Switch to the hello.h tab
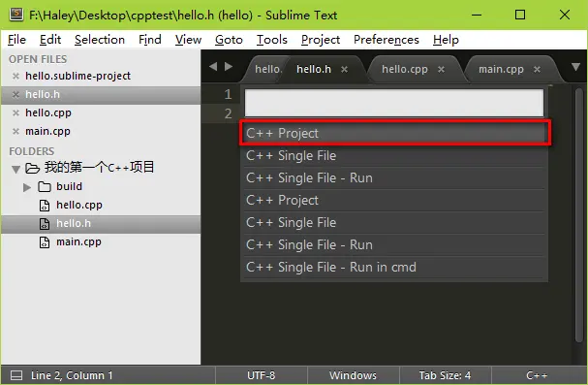This screenshot has width=588, height=385. click(x=314, y=70)
